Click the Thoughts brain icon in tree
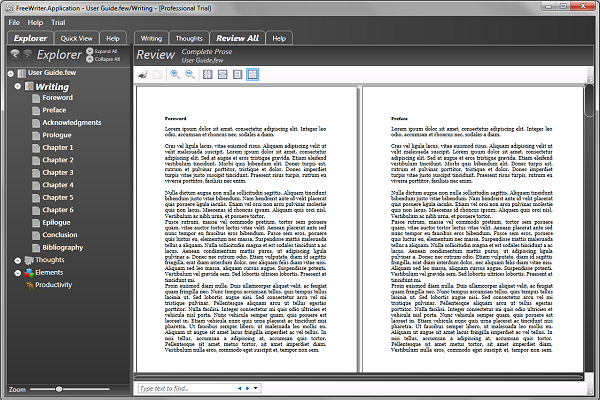Viewport: 600px width, 400px height. 29,260
